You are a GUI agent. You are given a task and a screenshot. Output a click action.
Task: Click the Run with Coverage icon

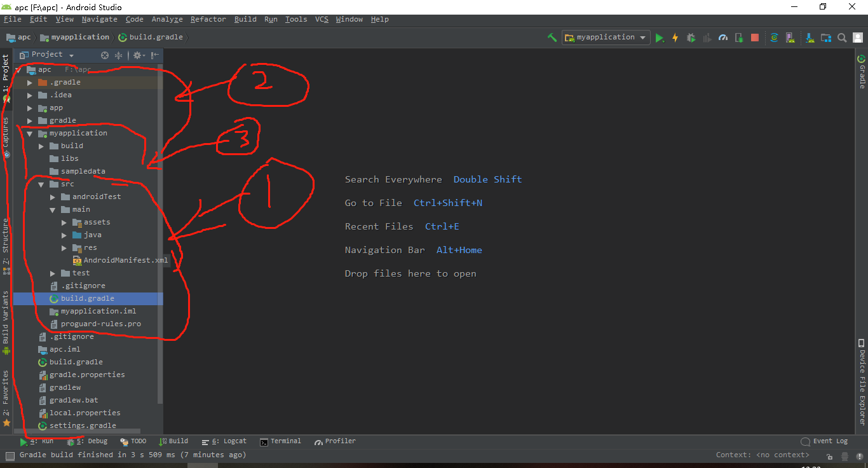tap(707, 38)
